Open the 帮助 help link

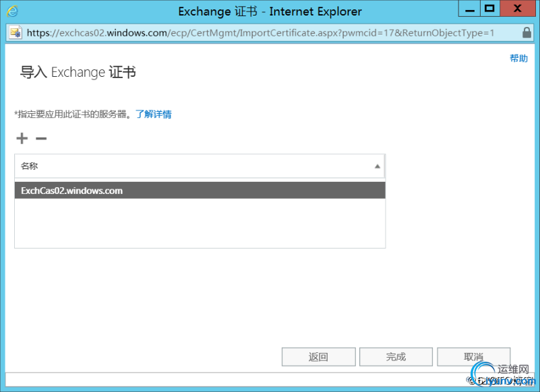click(x=518, y=58)
